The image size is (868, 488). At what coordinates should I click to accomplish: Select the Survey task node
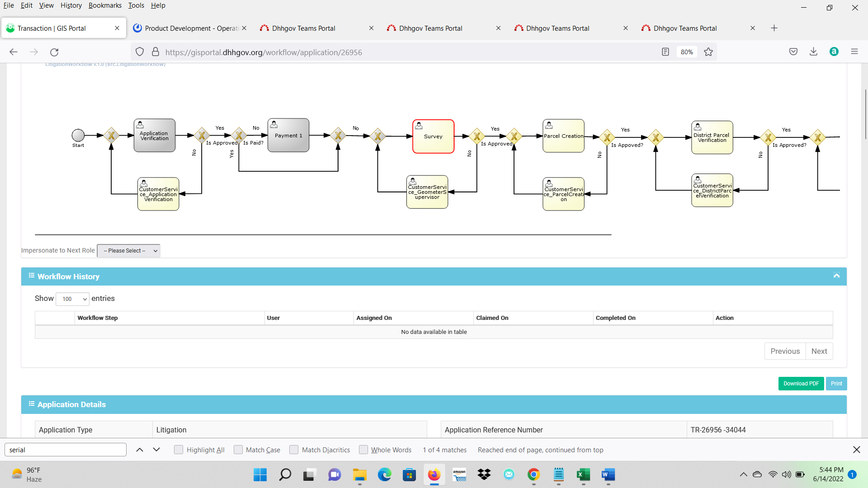tap(433, 136)
